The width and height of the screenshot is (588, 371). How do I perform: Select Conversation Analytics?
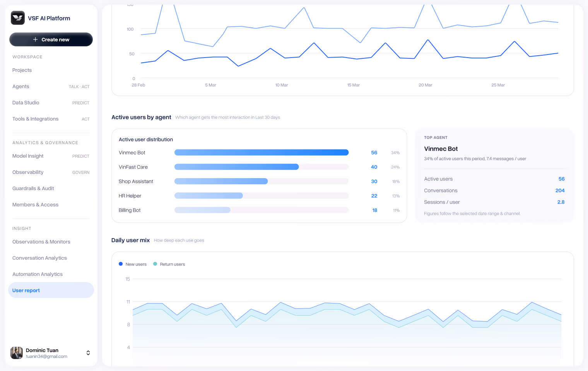[x=51, y=258]
